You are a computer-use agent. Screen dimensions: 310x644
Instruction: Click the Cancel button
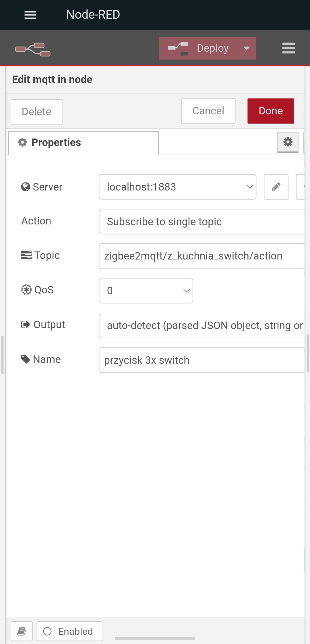tap(208, 111)
